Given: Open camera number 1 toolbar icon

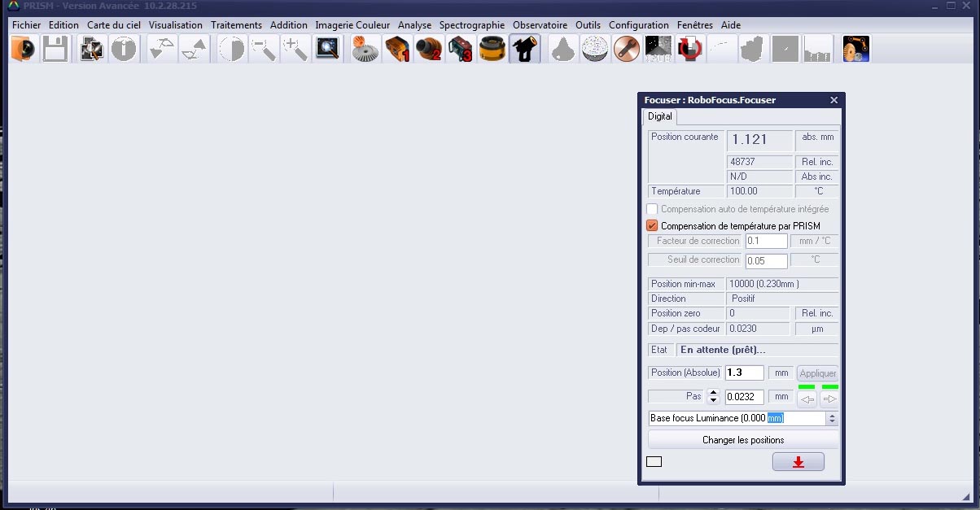Looking at the screenshot, I should 396,50.
